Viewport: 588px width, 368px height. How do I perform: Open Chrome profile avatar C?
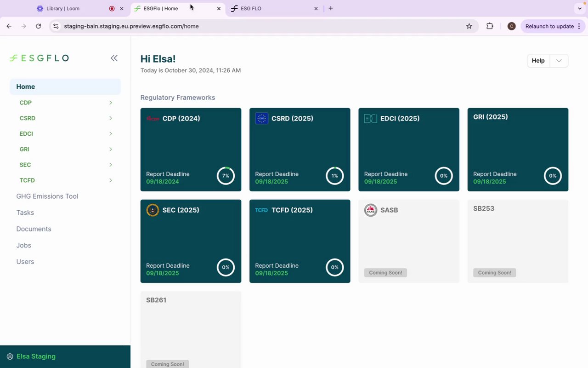click(511, 26)
